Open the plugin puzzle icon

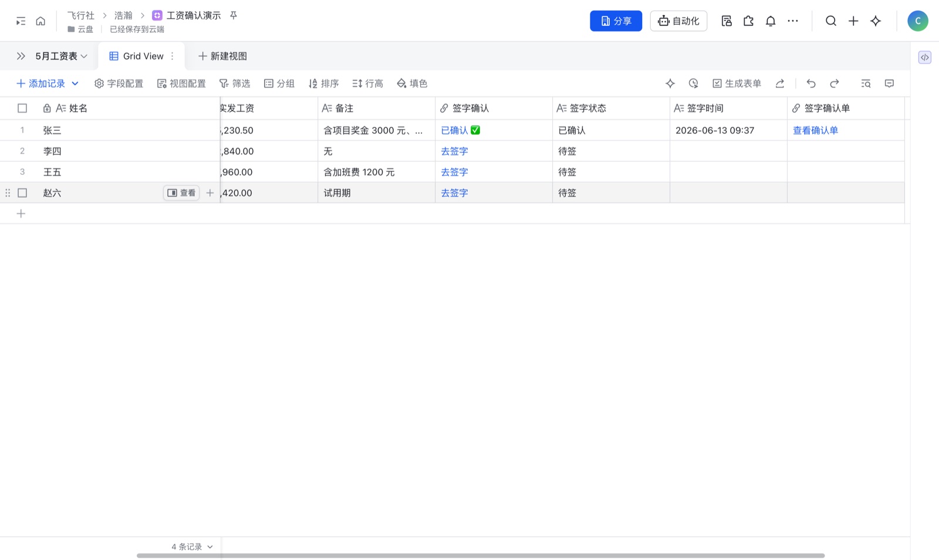coord(748,21)
